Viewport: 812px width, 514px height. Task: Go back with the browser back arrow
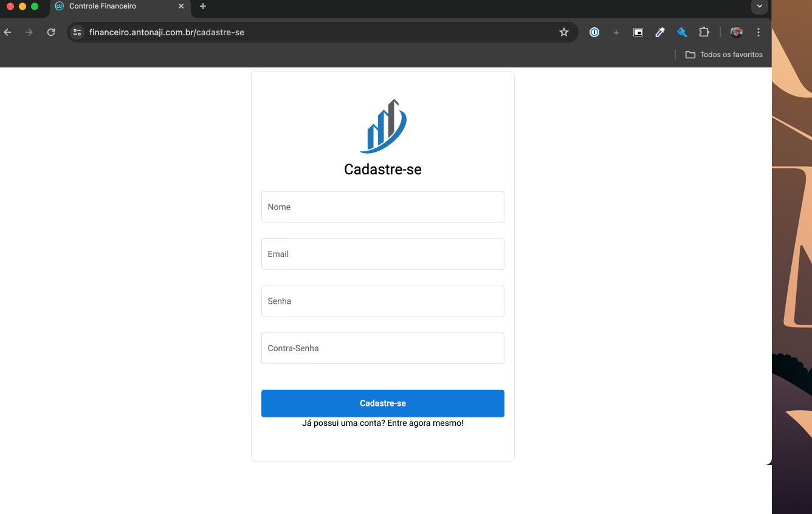click(7, 32)
